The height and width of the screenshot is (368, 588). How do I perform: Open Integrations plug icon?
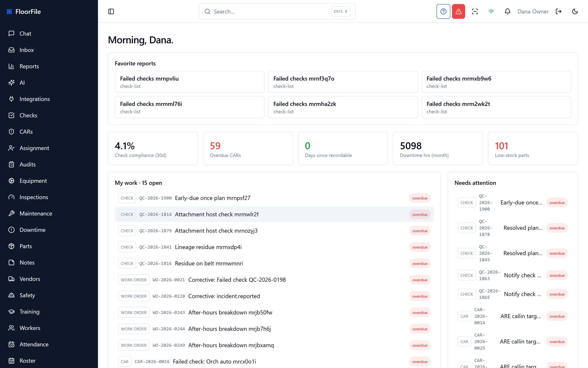coord(11,99)
